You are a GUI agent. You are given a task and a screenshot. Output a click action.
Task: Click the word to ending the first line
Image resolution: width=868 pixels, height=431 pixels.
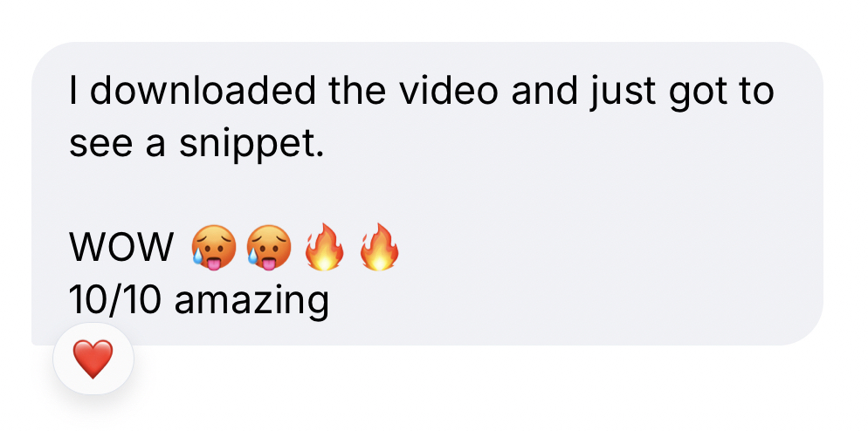coord(756,92)
